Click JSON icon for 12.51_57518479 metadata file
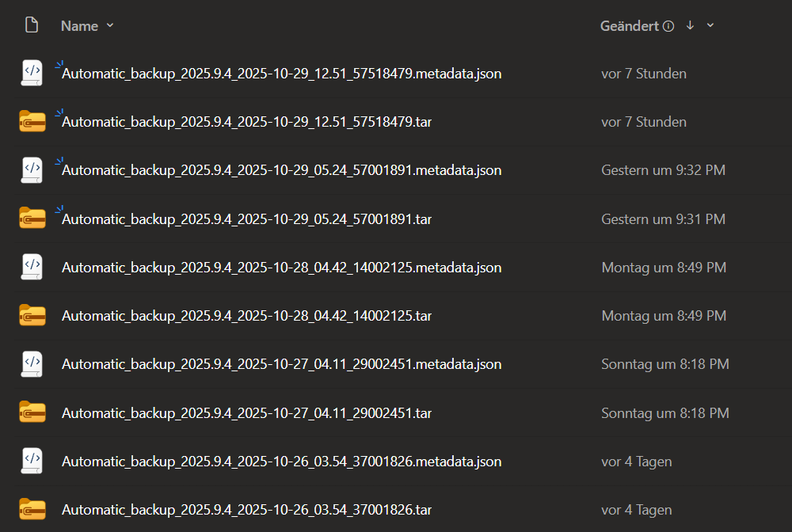The height and width of the screenshot is (532, 792). click(x=32, y=74)
